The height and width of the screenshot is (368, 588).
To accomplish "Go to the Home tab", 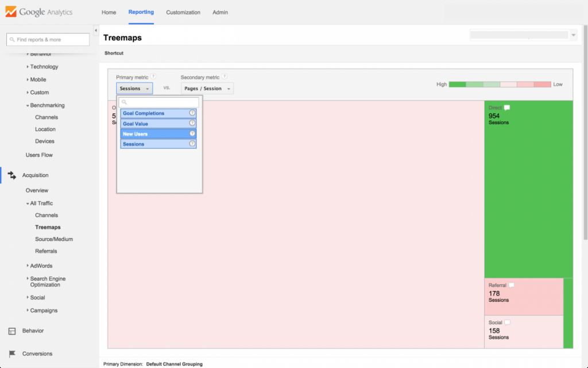I will tap(109, 13).
